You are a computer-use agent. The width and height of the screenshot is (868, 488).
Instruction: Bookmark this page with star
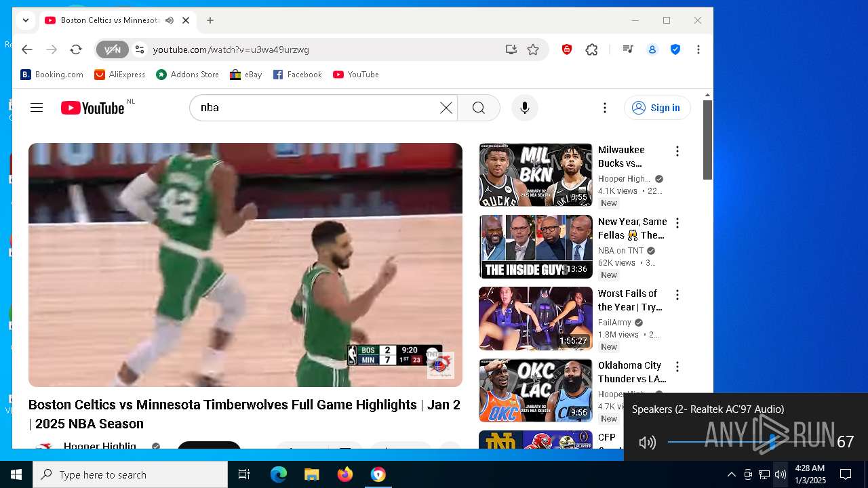click(533, 49)
